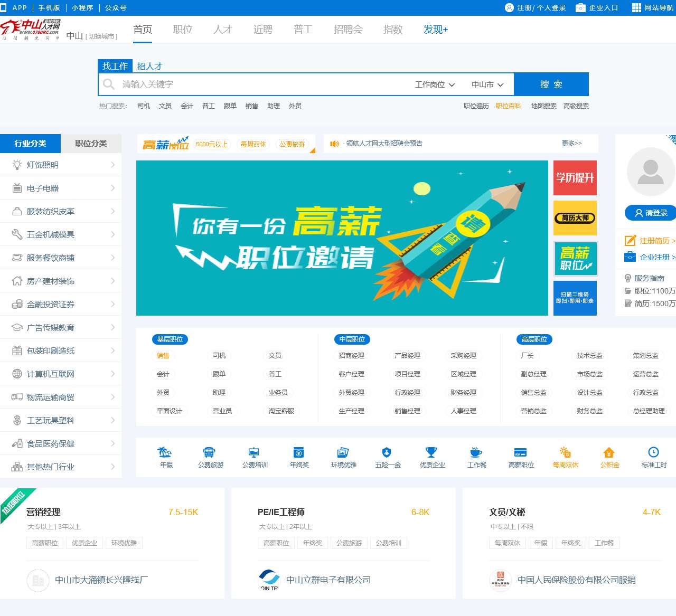The height and width of the screenshot is (616, 676).
Task: Click the 标准工时 clock icon
Action: pos(653,452)
